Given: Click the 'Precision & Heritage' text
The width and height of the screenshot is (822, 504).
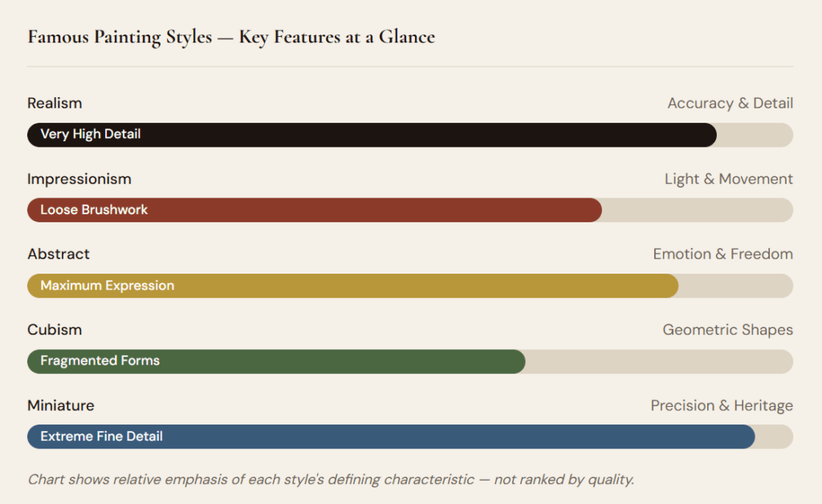Looking at the screenshot, I should click(x=722, y=405).
